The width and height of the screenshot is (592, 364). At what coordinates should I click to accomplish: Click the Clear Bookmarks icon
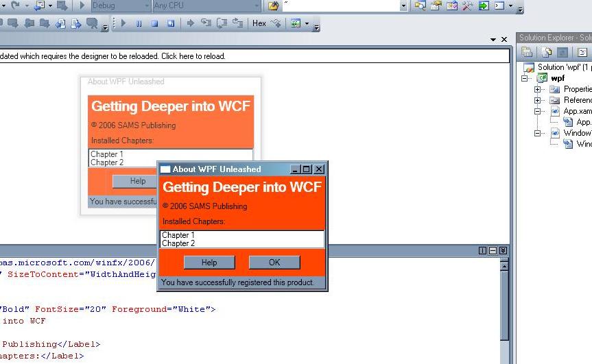coord(92,23)
